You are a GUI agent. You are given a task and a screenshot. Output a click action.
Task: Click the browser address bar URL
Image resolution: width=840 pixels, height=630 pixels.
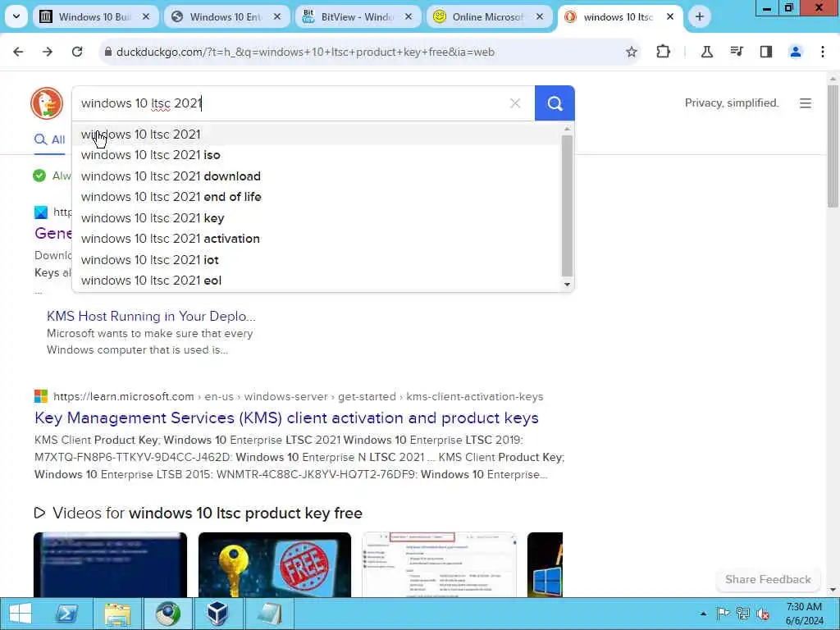point(305,52)
